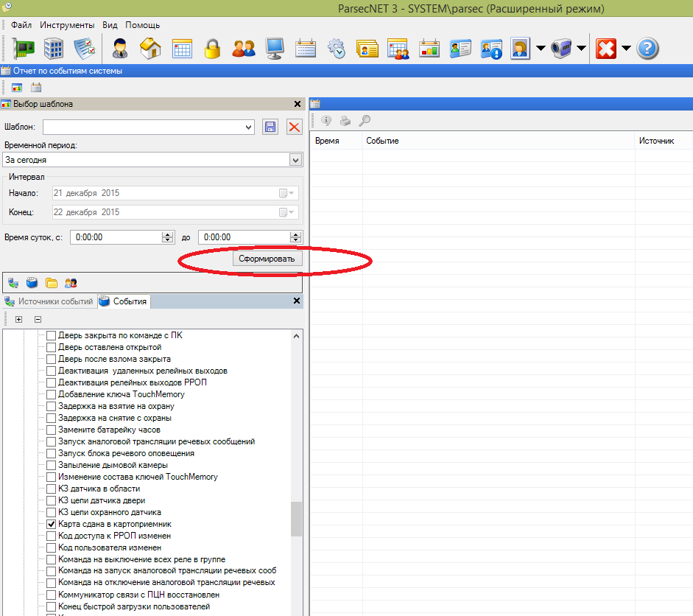
Task: Click the network sources icon above the tabs
Action: [13, 282]
